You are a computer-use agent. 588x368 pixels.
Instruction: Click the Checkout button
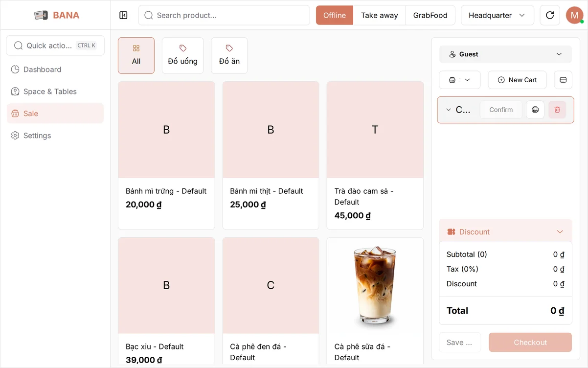pos(530,343)
